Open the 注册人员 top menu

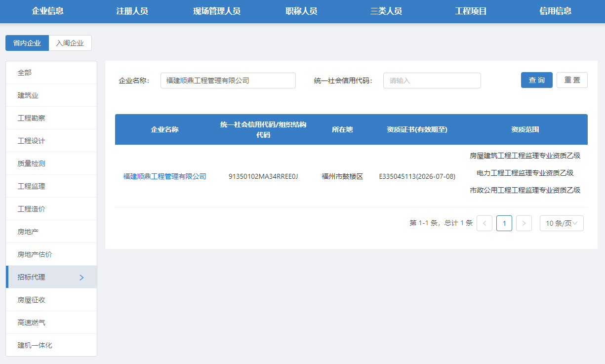click(132, 11)
